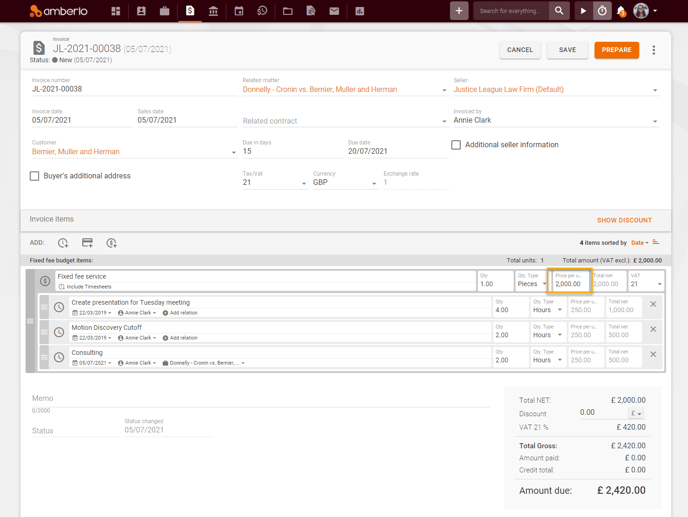Open the reports chart icon in top navigation
This screenshot has width=688, height=517.
coord(360,11)
